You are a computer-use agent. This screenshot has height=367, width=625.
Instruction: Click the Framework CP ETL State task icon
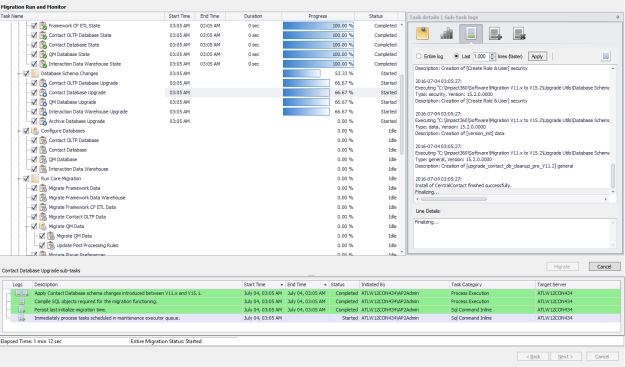[43, 26]
